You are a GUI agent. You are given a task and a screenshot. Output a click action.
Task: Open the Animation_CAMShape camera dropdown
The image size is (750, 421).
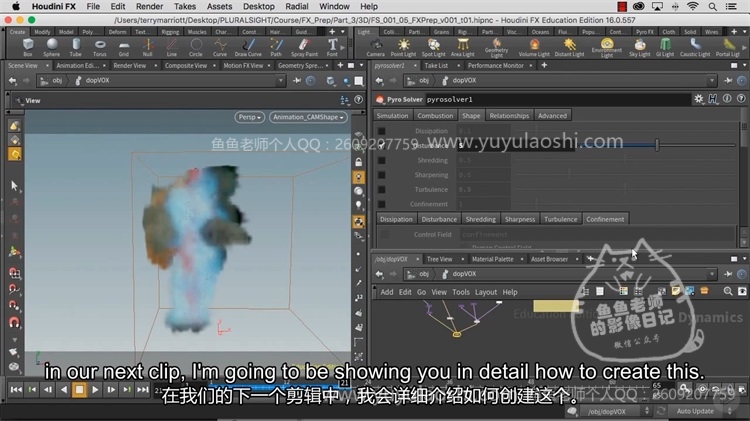tap(308, 117)
